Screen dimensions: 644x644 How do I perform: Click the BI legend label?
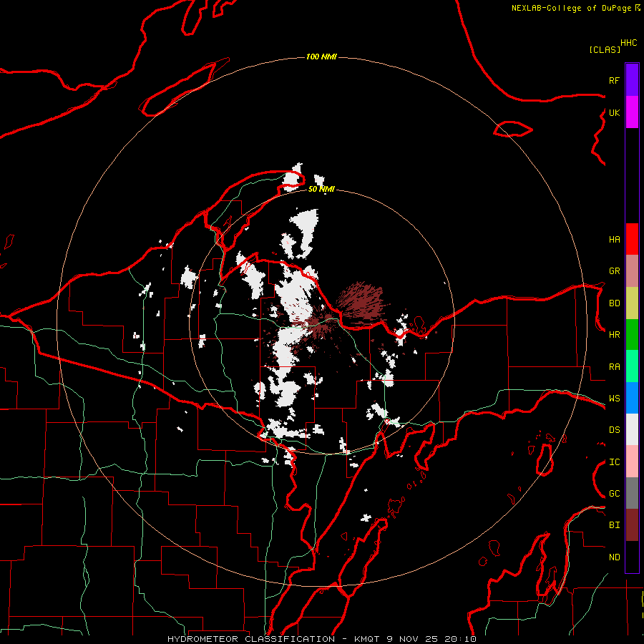pyautogui.click(x=614, y=525)
